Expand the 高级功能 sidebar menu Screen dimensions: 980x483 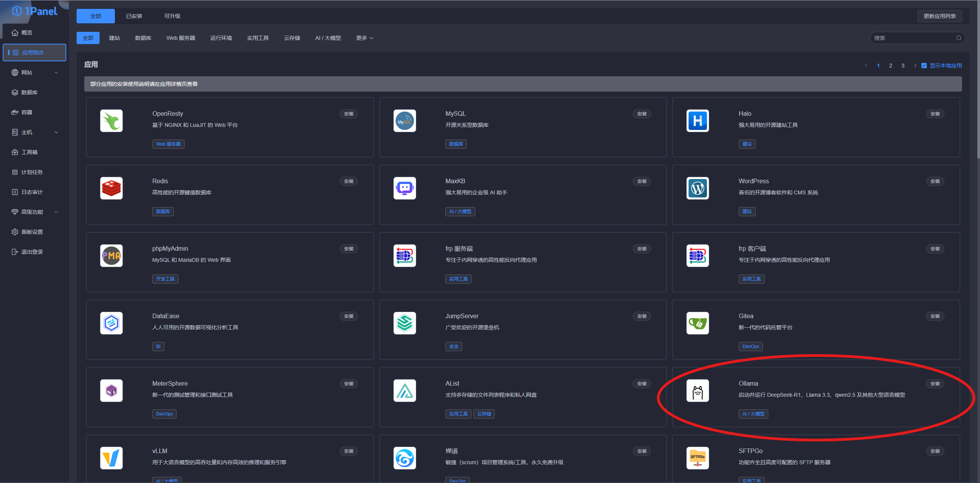34,212
